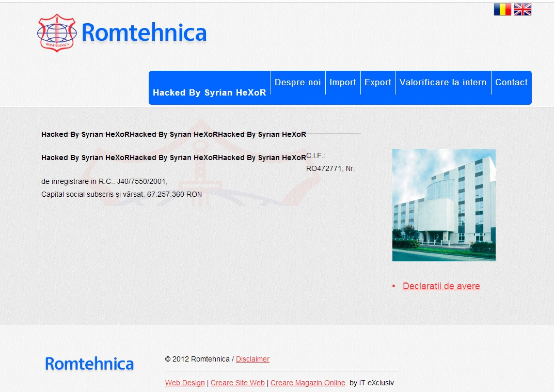Click the Capital social subscris text line

click(121, 195)
